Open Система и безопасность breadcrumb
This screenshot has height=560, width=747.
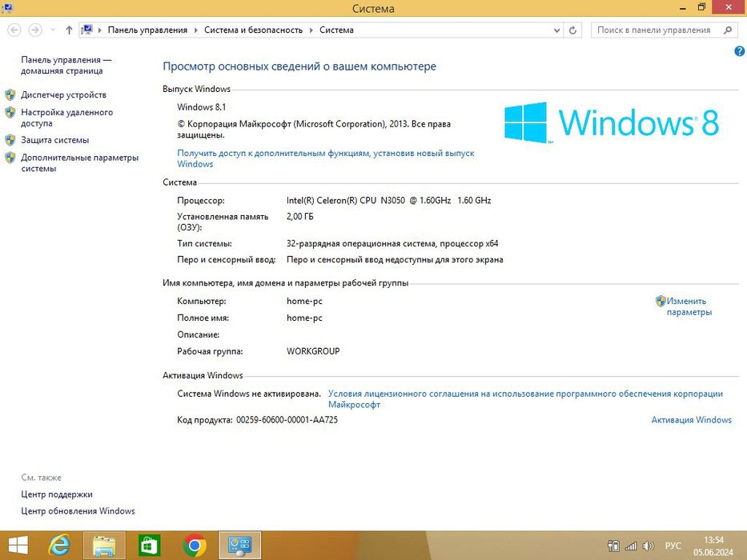click(254, 30)
